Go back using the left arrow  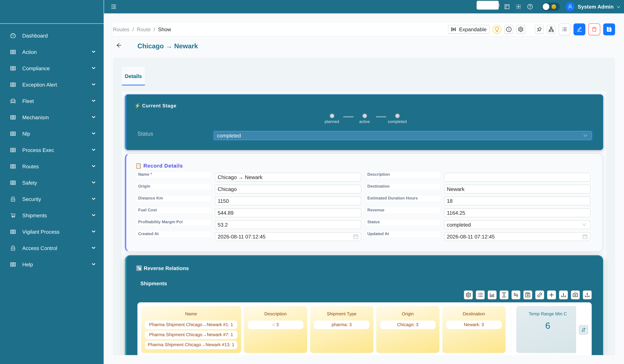tap(119, 45)
